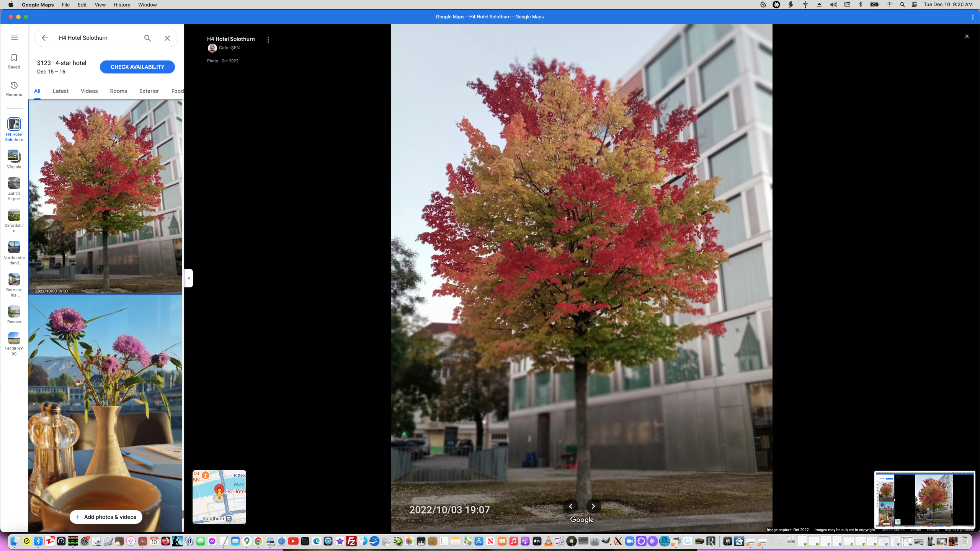Click the Saved bookmark icon
This screenshot has width=980, height=551.
(x=14, y=58)
